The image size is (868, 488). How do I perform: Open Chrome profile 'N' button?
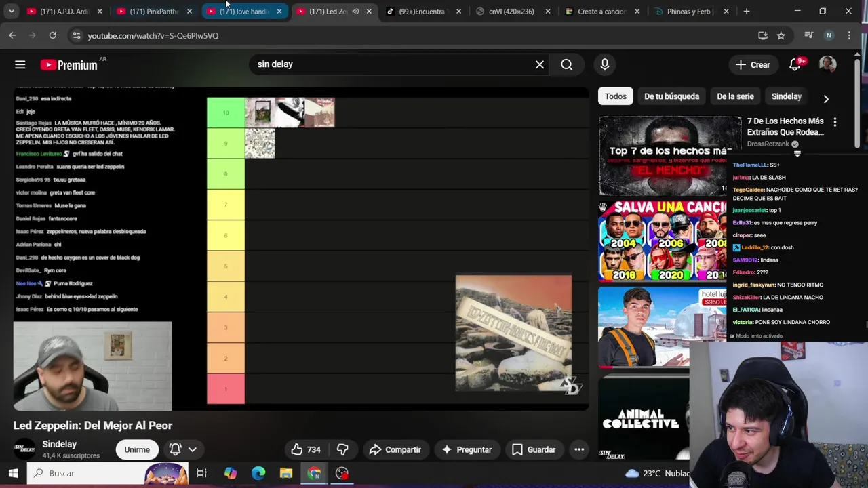point(829,35)
